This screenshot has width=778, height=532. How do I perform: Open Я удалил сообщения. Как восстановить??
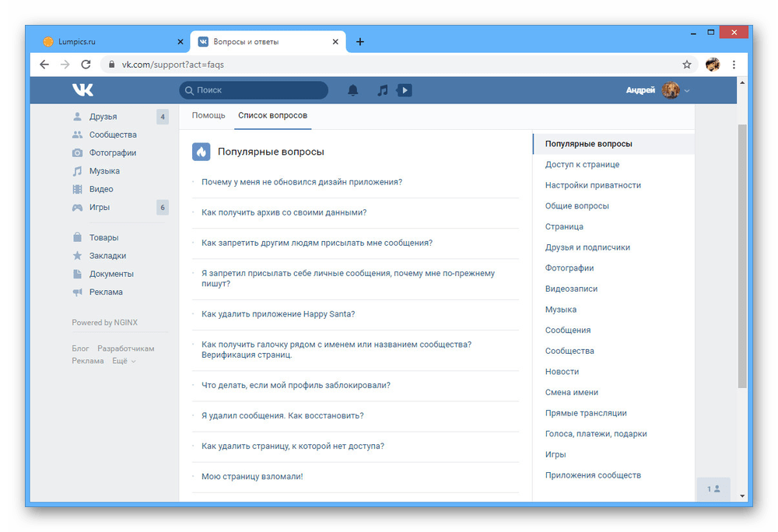pos(282,416)
